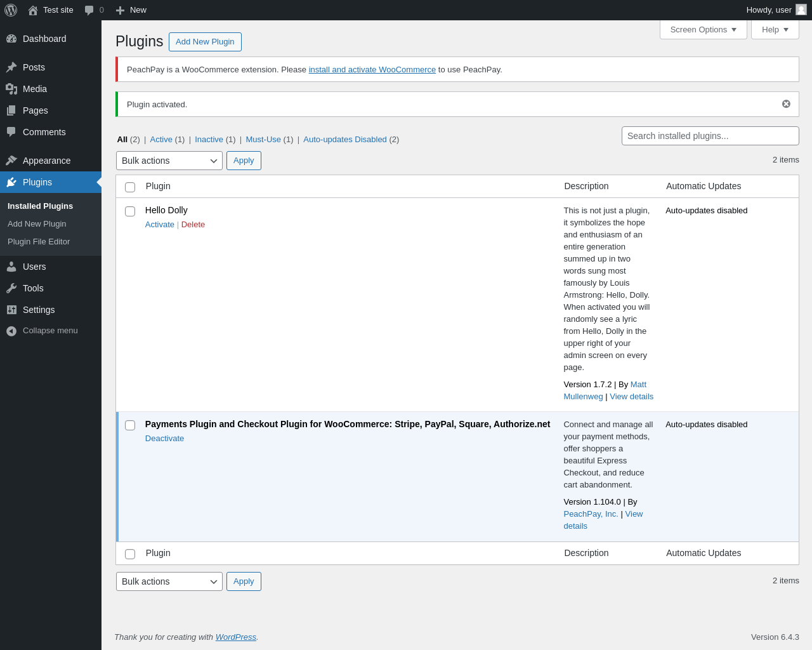Click the Appearance paintbrush icon
Image resolution: width=812 pixels, height=650 pixels.
pos(11,161)
